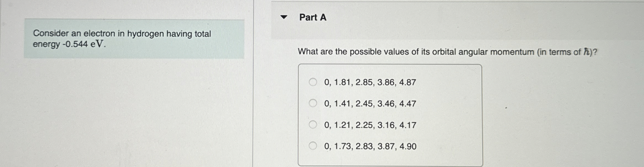Viewport: 644px width, 167px height.
Task: Click the answer text "0, 1.21, 2.25, 3.16, 4.17"
Action: (370, 125)
